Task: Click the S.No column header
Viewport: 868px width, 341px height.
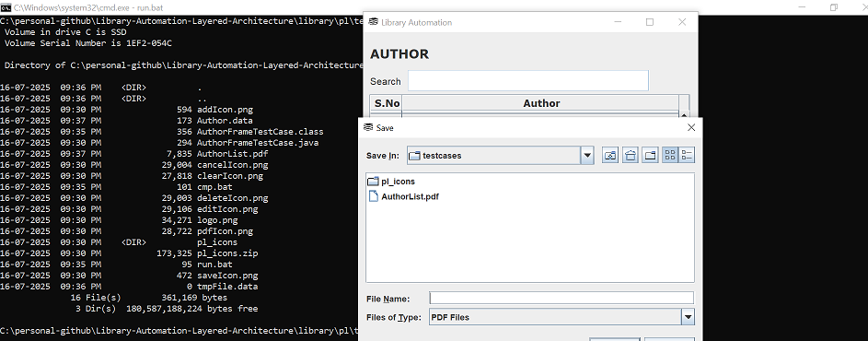Action: (x=387, y=104)
